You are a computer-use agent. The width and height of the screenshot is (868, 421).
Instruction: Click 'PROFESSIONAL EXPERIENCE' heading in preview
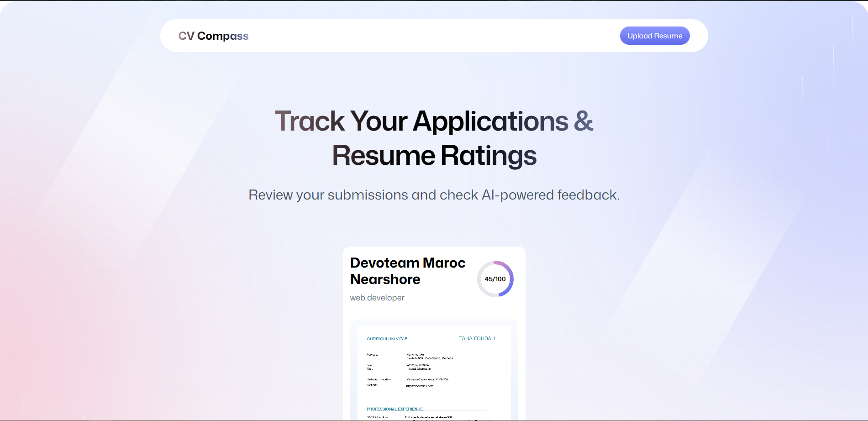[x=395, y=409]
